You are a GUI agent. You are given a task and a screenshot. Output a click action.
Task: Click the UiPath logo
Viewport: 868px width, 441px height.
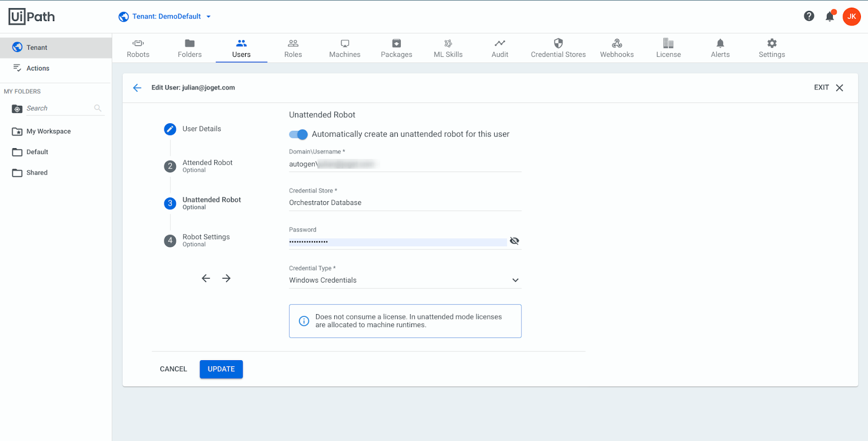pyautogui.click(x=31, y=17)
